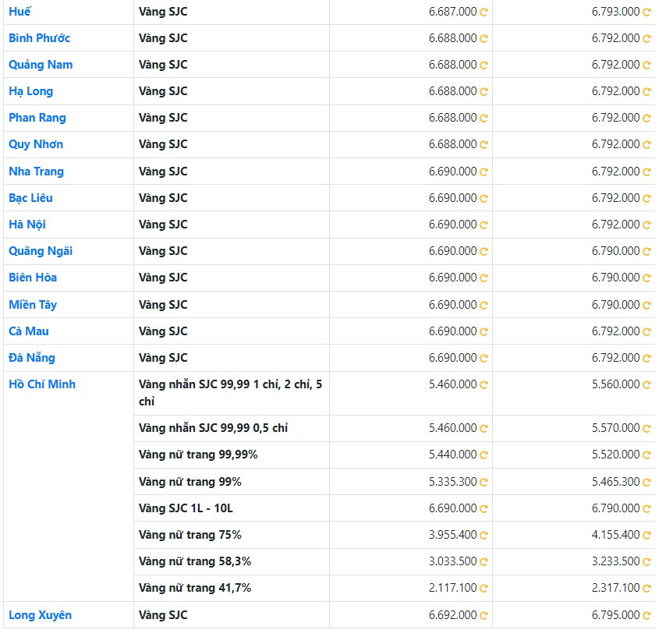This screenshot has height=644, width=666.
Task: Click the 5.460.000 price in the 0,5 chỉ row
Action: (453, 428)
